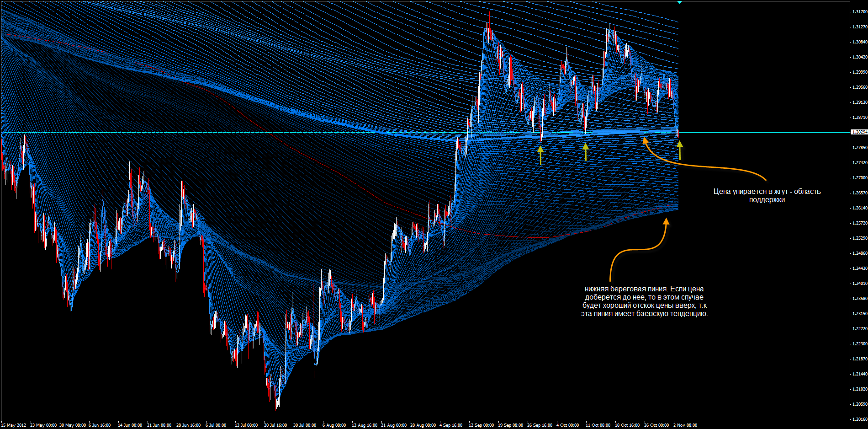Click the '28 Jun 16:00' time label

coord(189,425)
